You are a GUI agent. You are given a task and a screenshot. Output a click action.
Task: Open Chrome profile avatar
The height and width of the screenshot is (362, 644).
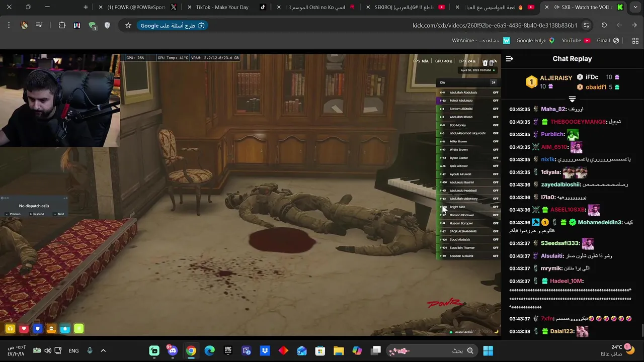coord(24,25)
